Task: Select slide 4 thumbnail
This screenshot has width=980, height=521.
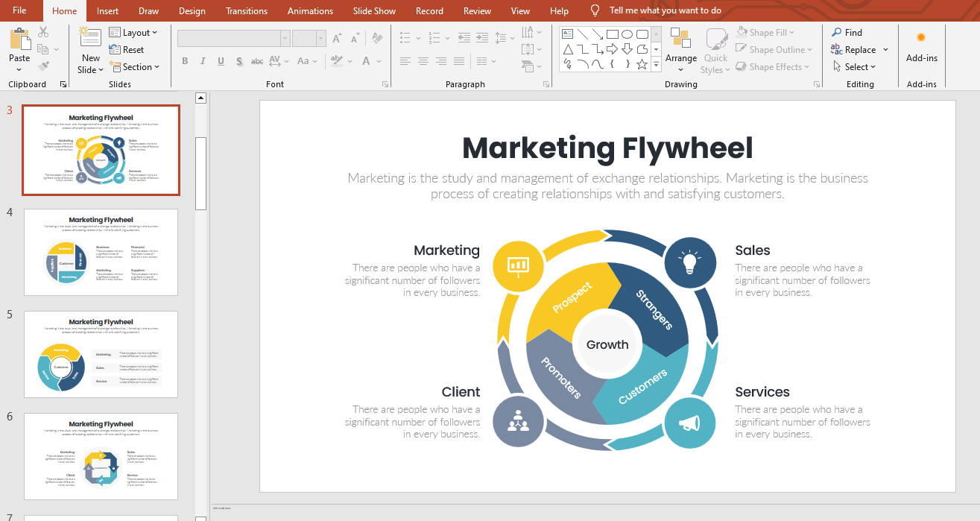Action: pyautogui.click(x=101, y=252)
